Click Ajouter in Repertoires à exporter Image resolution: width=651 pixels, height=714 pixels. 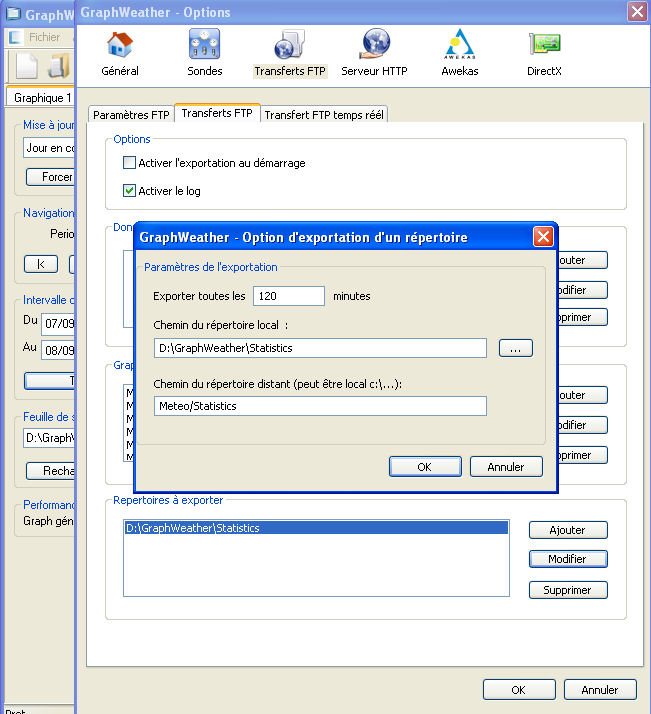click(568, 530)
